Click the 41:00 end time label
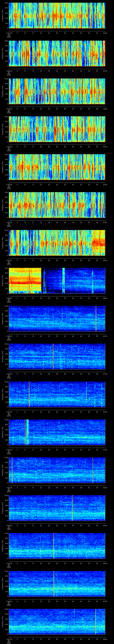This screenshot has height=644, width=114. (x=105, y=374)
